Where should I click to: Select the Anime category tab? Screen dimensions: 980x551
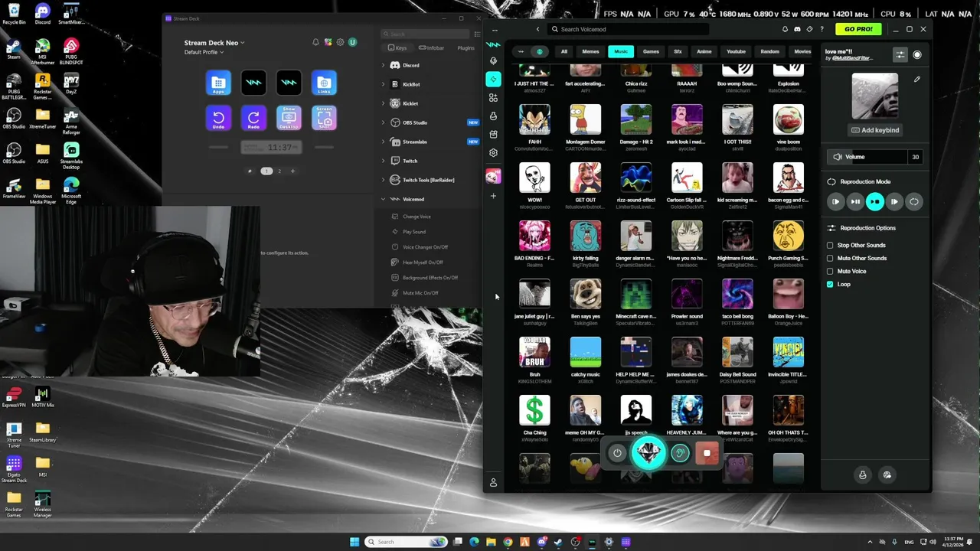pyautogui.click(x=704, y=51)
